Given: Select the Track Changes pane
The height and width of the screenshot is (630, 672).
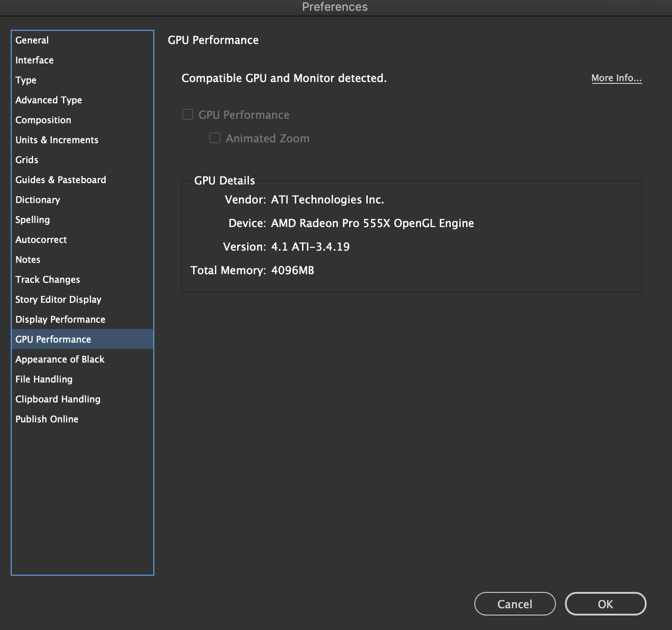Looking at the screenshot, I should click(x=48, y=279).
